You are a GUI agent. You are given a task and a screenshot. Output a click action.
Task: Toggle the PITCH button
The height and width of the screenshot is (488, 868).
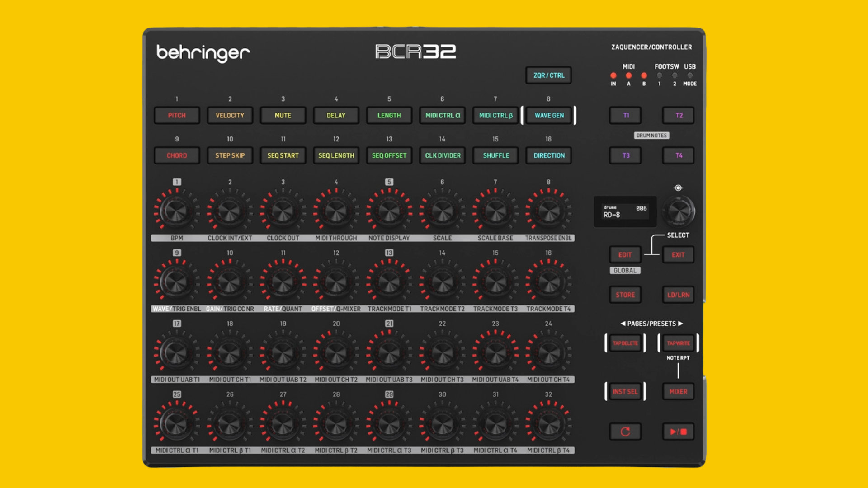click(177, 115)
